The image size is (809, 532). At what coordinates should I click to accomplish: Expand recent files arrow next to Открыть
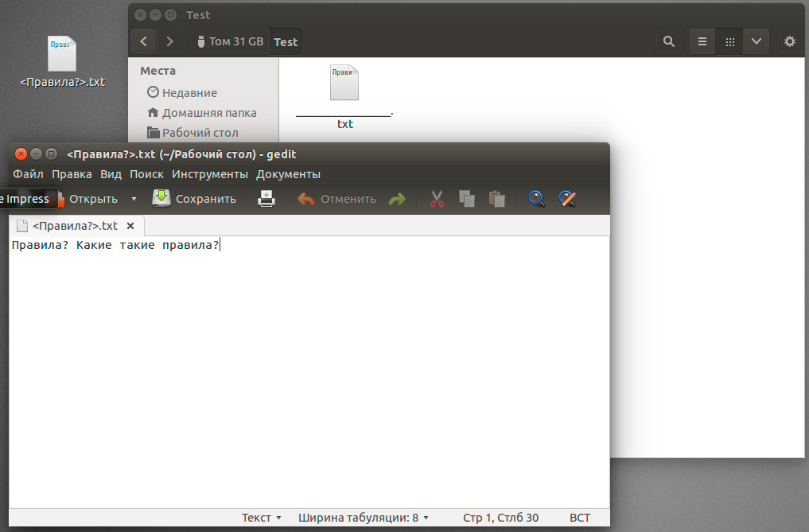134,199
